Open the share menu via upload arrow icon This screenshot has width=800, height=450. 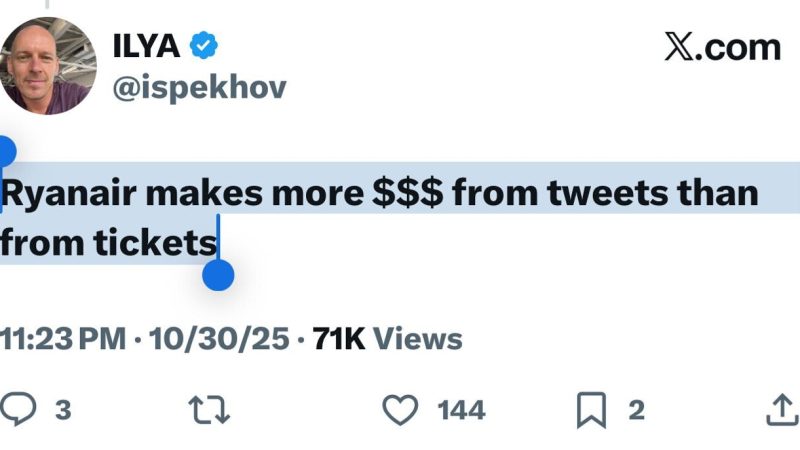tap(779, 409)
